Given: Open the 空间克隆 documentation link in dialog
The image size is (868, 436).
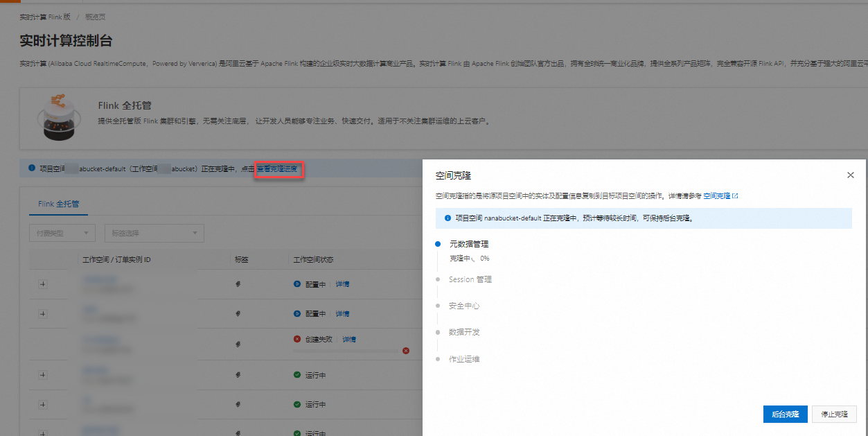Looking at the screenshot, I should point(720,197).
